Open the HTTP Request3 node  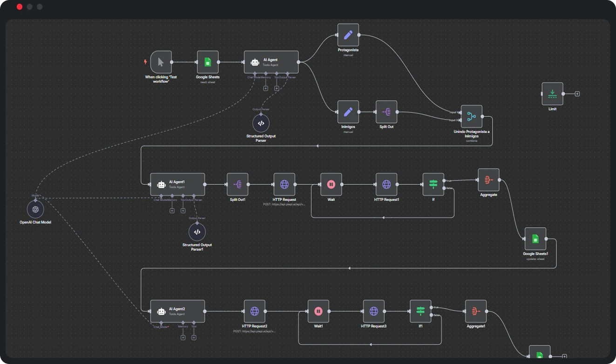[x=374, y=311]
